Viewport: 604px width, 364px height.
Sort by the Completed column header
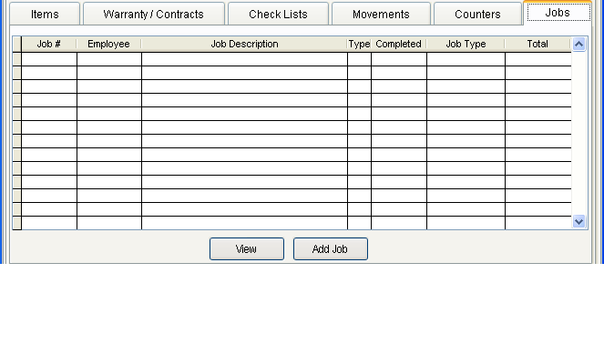(398, 44)
